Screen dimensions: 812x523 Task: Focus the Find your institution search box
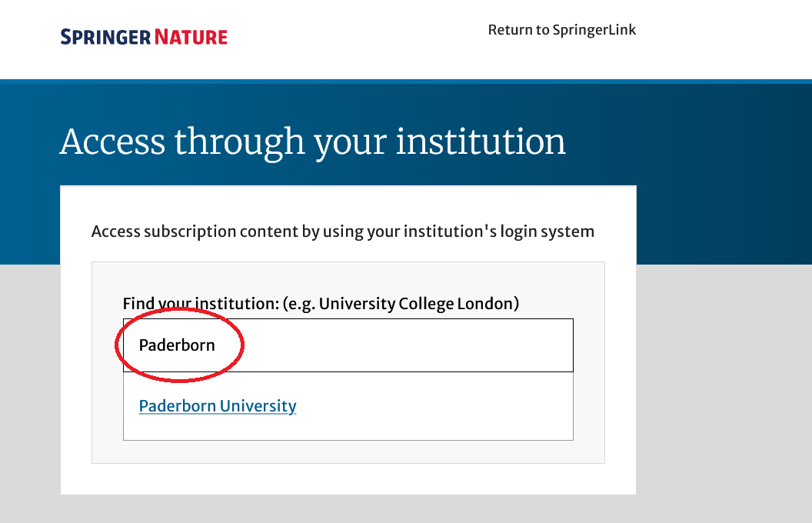(348, 345)
